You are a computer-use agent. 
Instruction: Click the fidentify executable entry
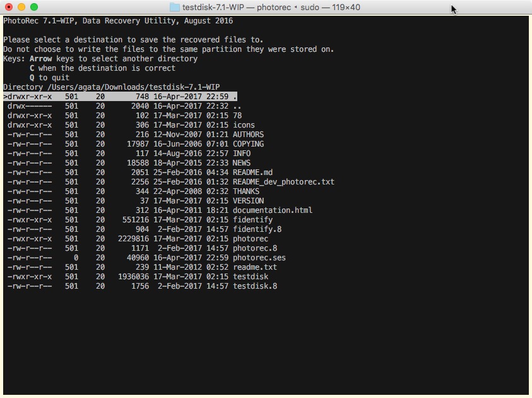point(253,220)
